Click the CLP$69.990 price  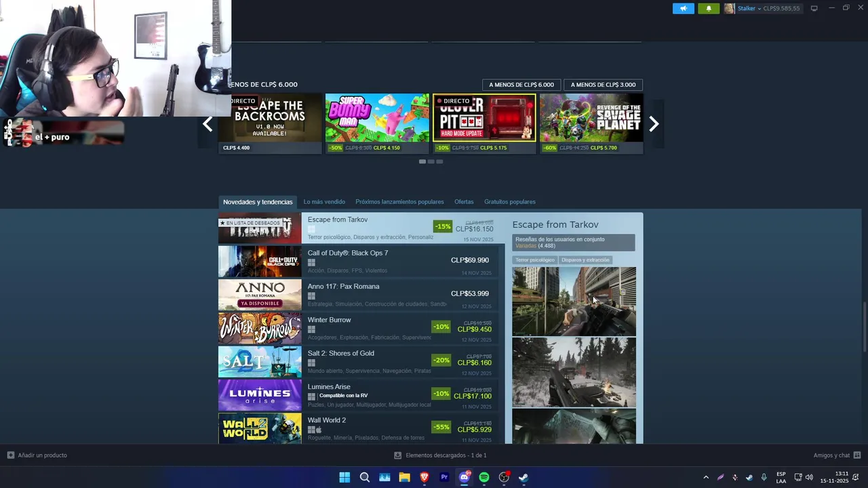(470, 260)
